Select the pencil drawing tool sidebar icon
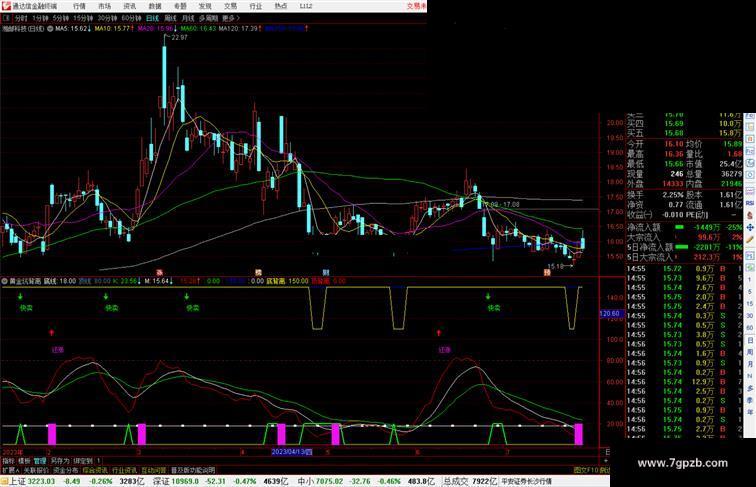 [x=750, y=240]
